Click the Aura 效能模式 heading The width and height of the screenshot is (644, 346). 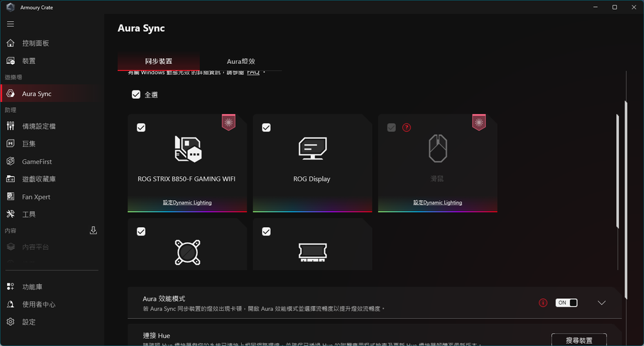point(164,299)
